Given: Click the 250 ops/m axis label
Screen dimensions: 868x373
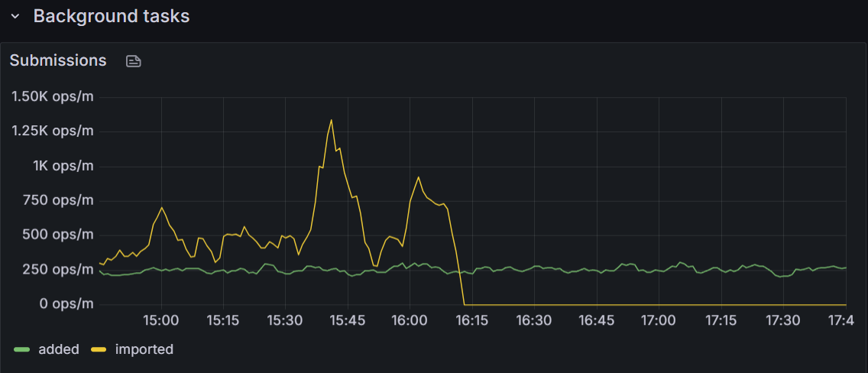Looking at the screenshot, I should (x=58, y=270).
